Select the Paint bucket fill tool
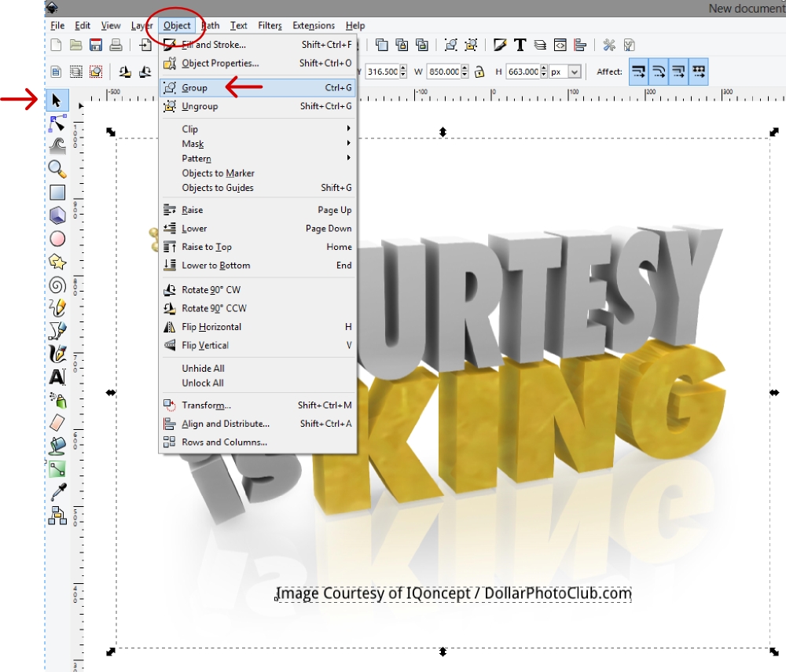Screen dimensions: 786x672 [x=57, y=446]
